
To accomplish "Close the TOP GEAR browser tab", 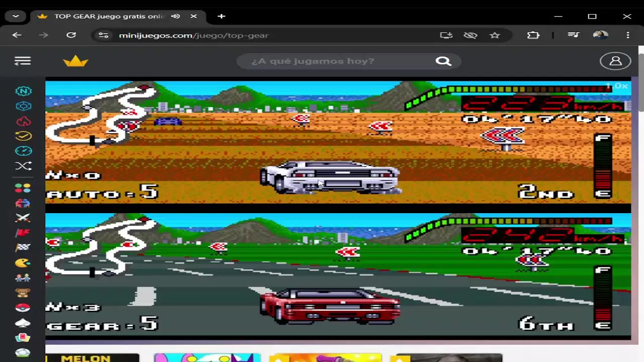I will [x=194, y=16].
